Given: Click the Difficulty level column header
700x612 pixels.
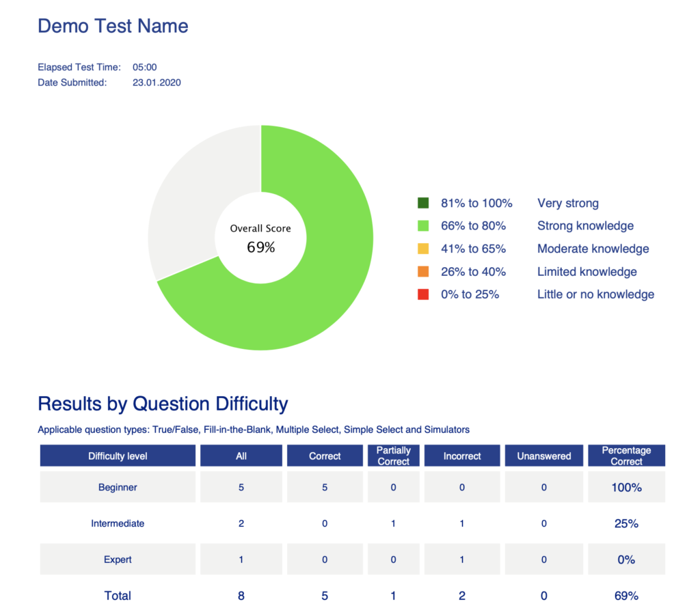Looking at the screenshot, I should [x=118, y=456].
